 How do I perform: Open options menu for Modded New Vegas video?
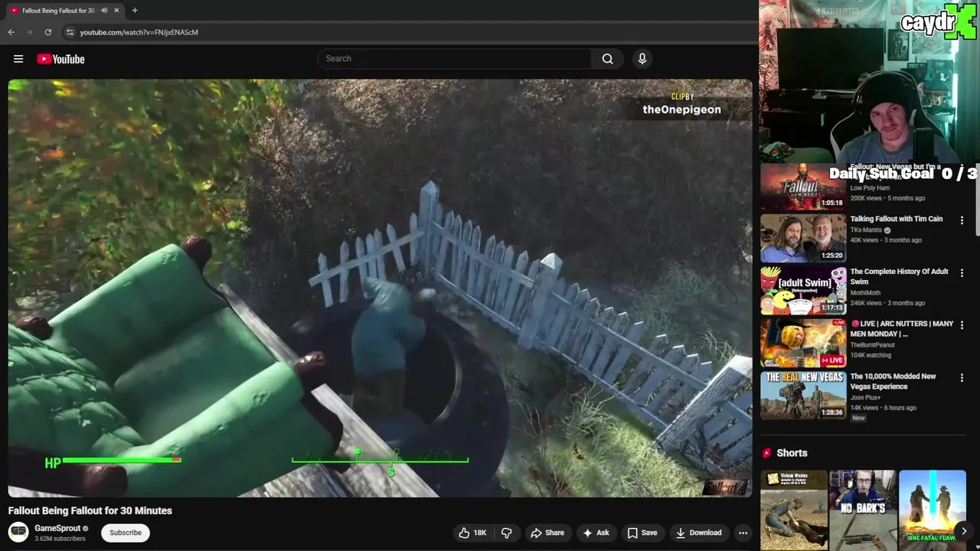point(962,379)
